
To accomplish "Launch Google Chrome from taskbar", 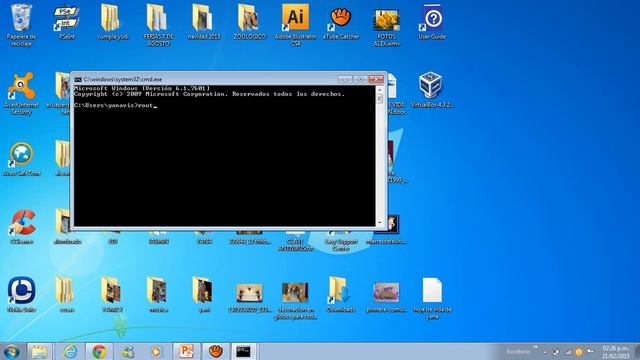I will click(x=99, y=351).
